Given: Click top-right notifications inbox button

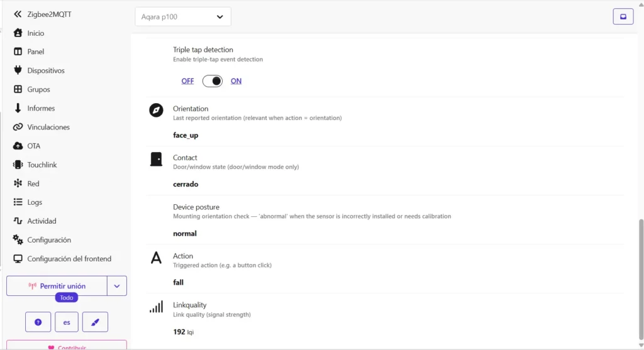Looking at the screenshot, I should pyautogui.click(x=623, y=16).
